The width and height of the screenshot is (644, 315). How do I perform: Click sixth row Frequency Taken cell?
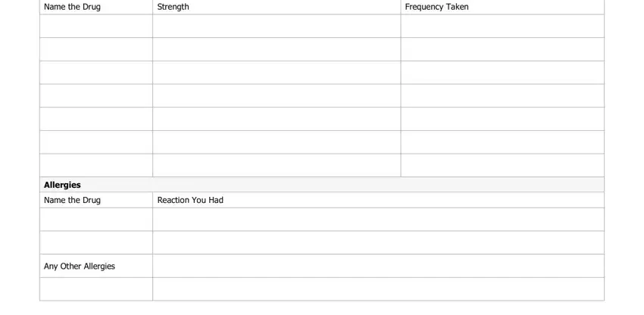coord(502,142)
